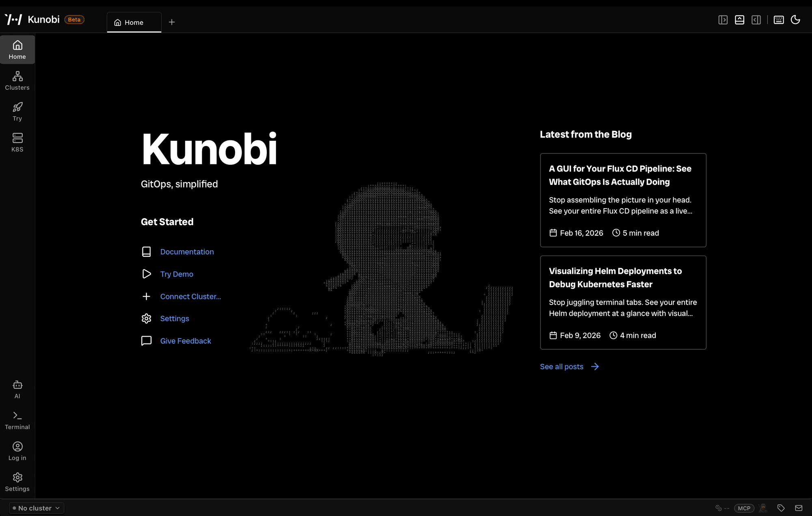
Task: Click the mail envelope icon in status bar
Action: (x=799, y=508)
